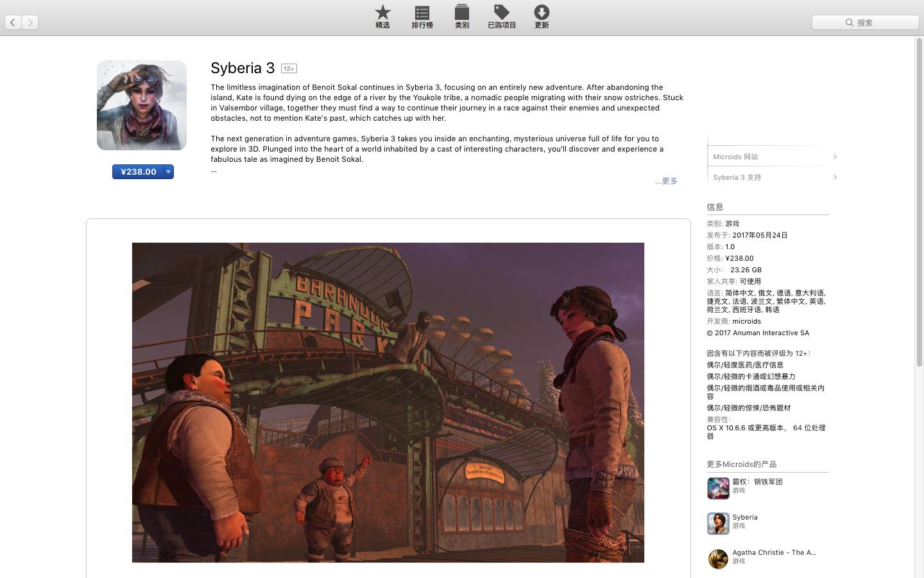Image resolution: width=924 pixels, height=578 pixels.
Task: Open the Categories (类别) tab
Action: point(462,17)
